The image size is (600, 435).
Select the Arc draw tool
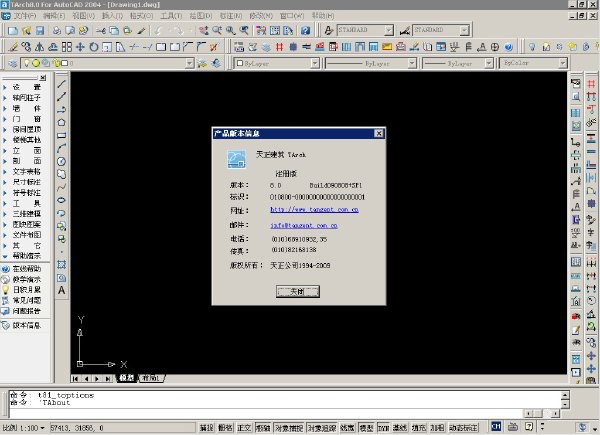[62, 148]
